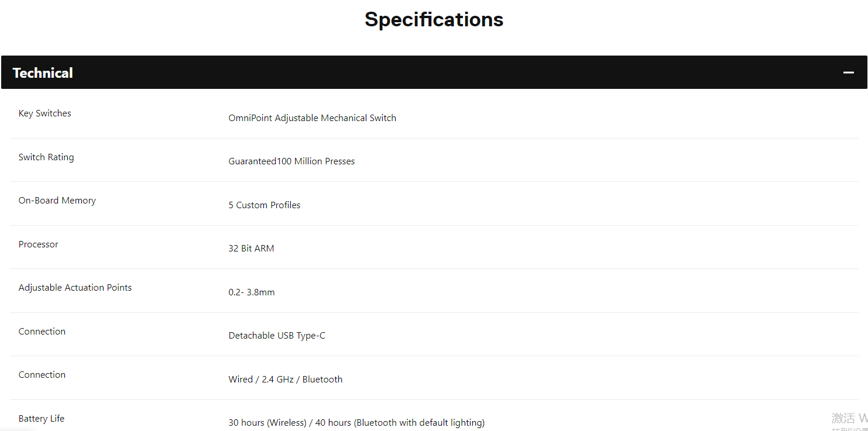Select the first Connection label
The image size is (868, 431).
[x=42, y=332]
